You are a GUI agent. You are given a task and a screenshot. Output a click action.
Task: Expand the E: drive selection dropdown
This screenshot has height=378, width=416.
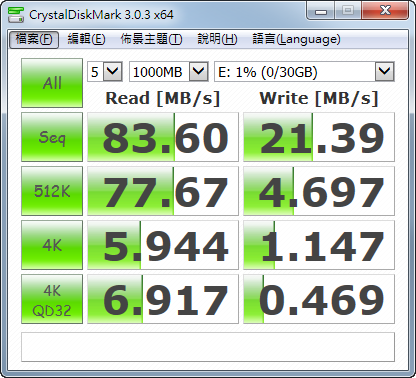coord(304,71)
